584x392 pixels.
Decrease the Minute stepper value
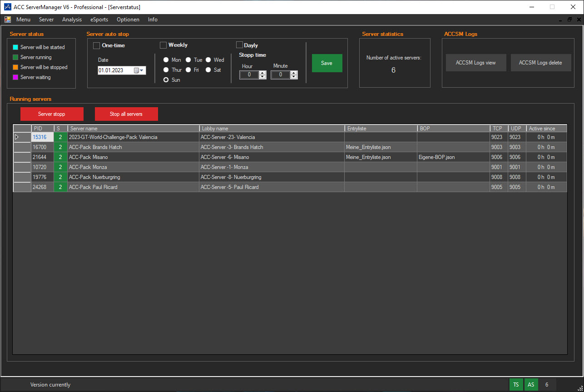(x=294, y=77)
